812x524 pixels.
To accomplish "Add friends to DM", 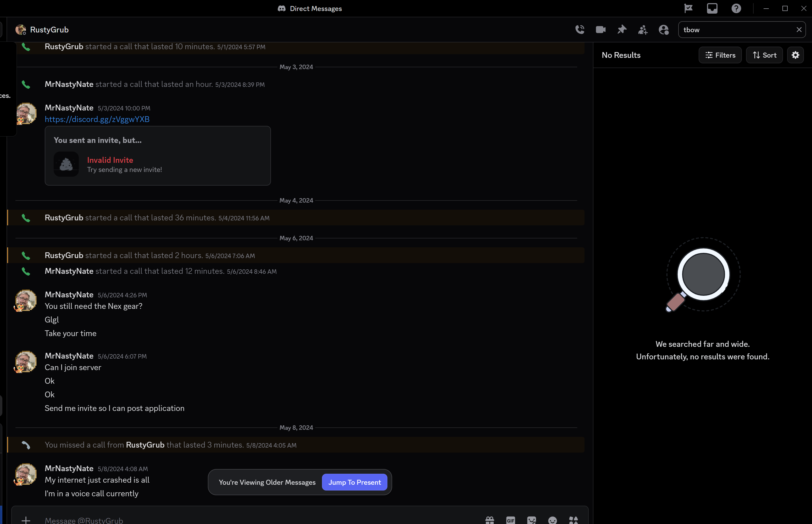I will click(x=643, y=30).
